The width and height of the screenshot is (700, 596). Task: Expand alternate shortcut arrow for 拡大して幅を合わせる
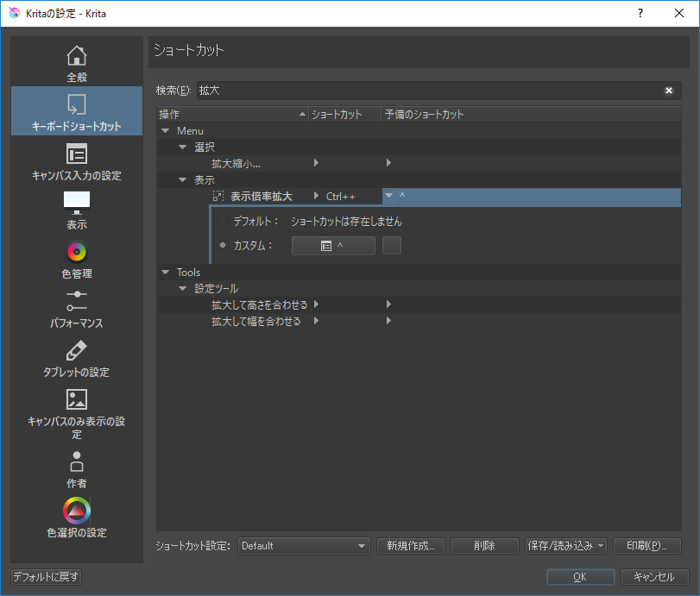tap(388, 321)
